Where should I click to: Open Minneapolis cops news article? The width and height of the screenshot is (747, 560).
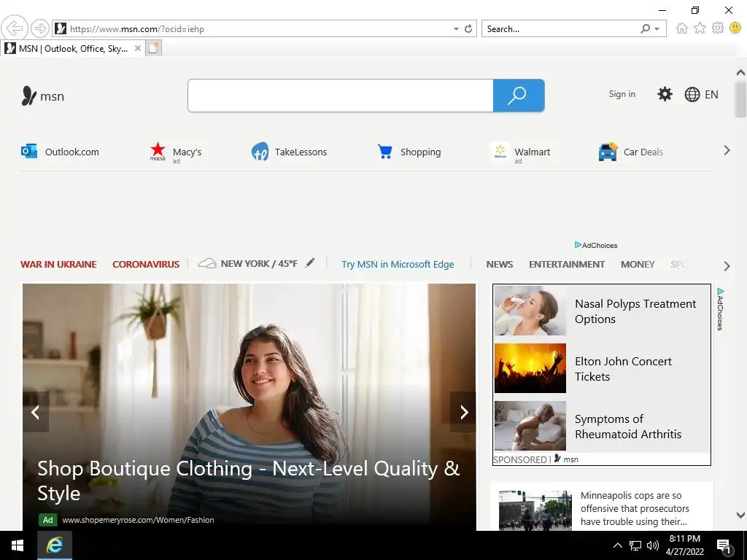click(x=635, y=508)
